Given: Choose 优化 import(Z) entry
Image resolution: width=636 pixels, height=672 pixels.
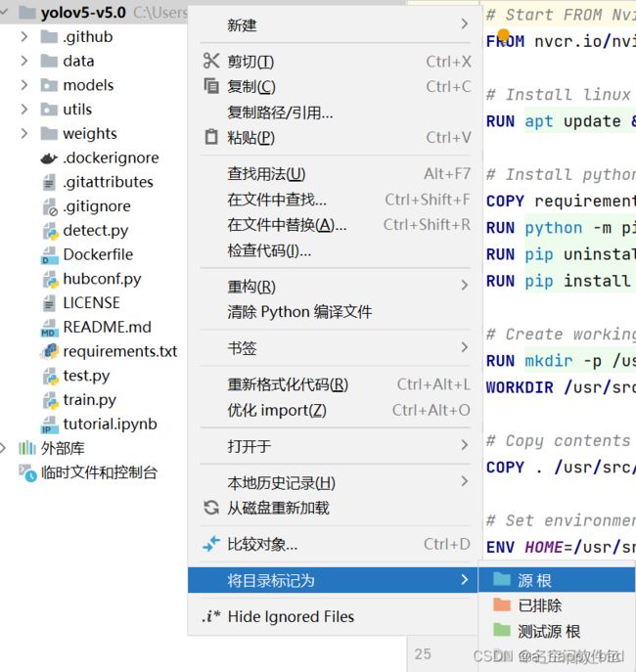Looking at the screenshot, I should [x=333, y=410].
